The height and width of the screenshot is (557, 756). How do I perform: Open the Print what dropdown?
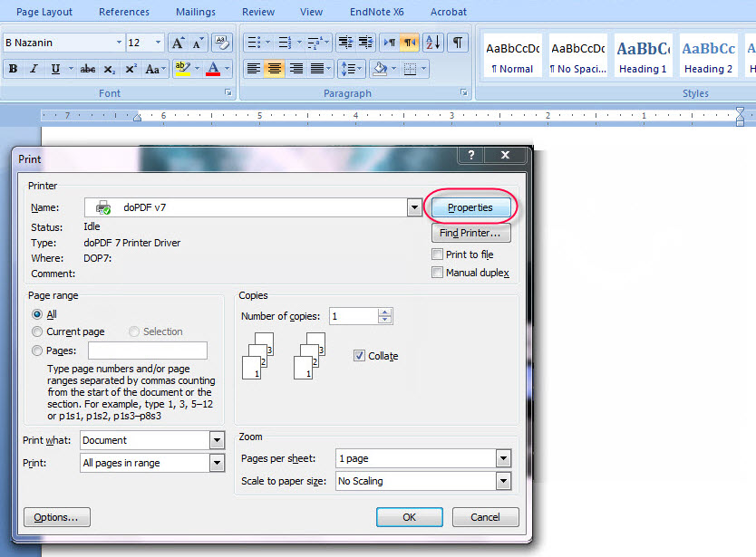(x=217, y=440)
